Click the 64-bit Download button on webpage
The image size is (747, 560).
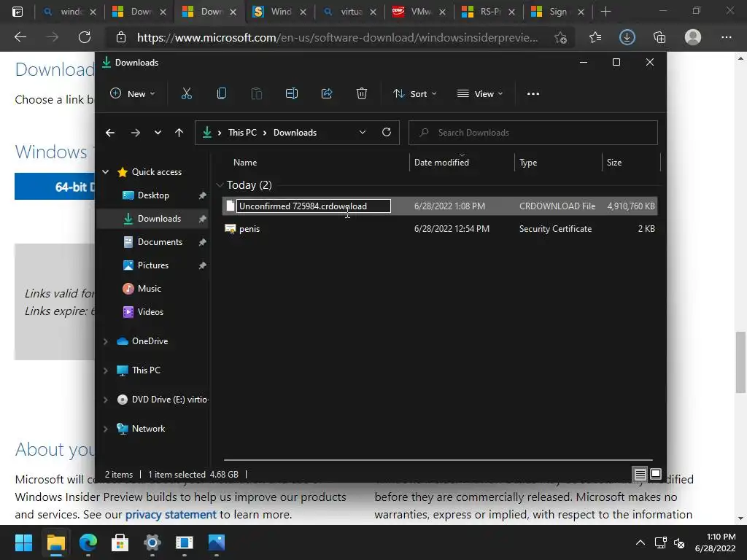tap(55, 187)
